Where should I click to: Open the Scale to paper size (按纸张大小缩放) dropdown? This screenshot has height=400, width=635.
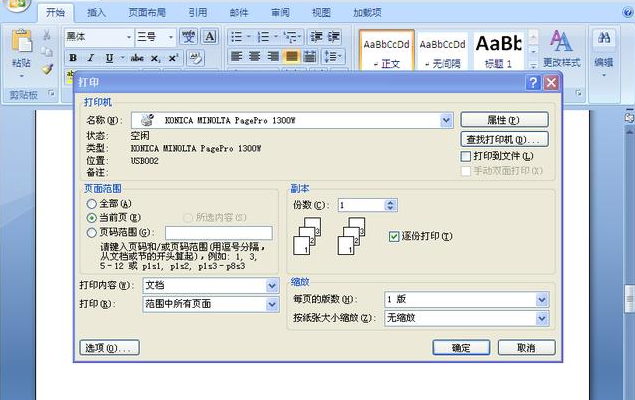point(542,319)
